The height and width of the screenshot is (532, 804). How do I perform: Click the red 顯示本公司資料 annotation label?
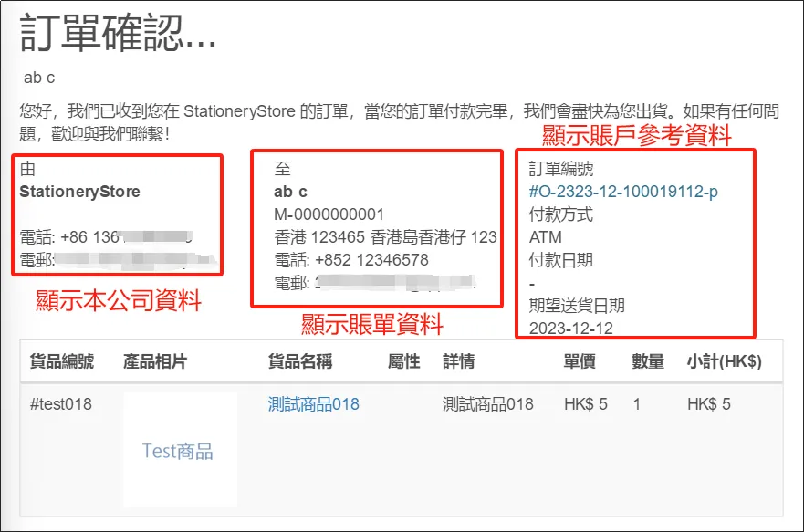(x=119, y=300)
